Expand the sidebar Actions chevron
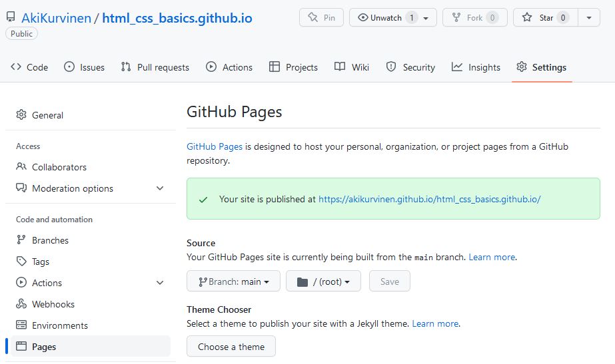This screenshot has width=615, height=364. 160,283
